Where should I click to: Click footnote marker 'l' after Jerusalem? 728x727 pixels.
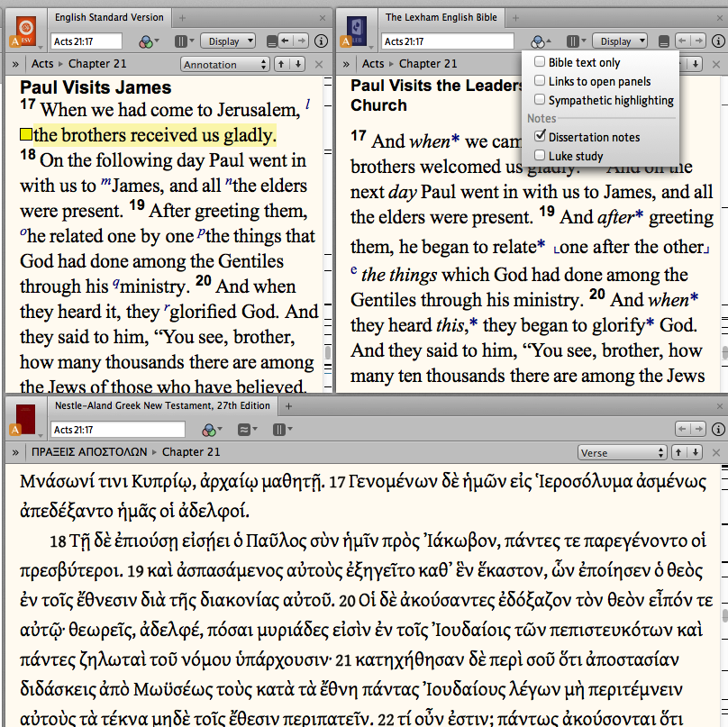coord(307,105)
